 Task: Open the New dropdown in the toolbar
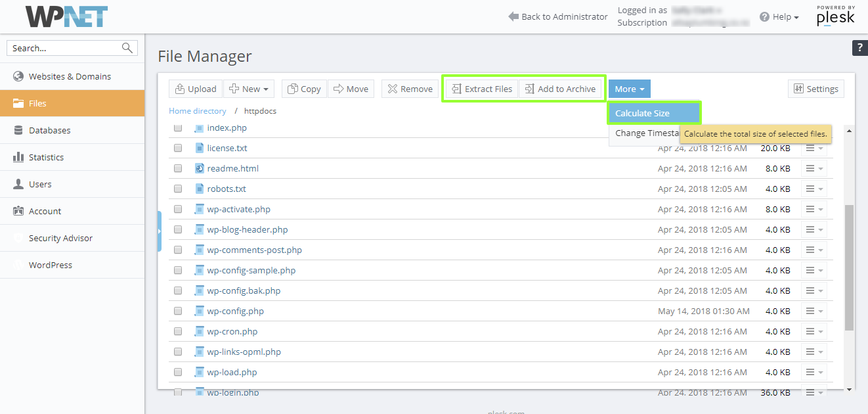pos(250,89)
